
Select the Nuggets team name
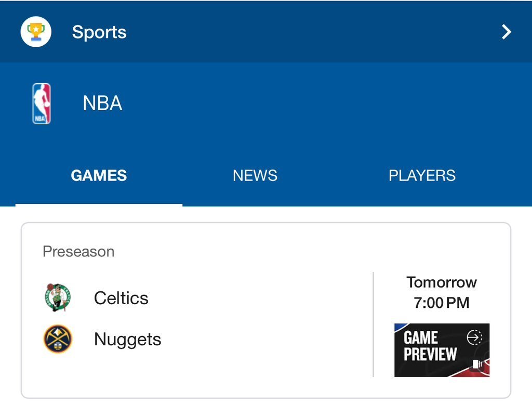(127, 340)
